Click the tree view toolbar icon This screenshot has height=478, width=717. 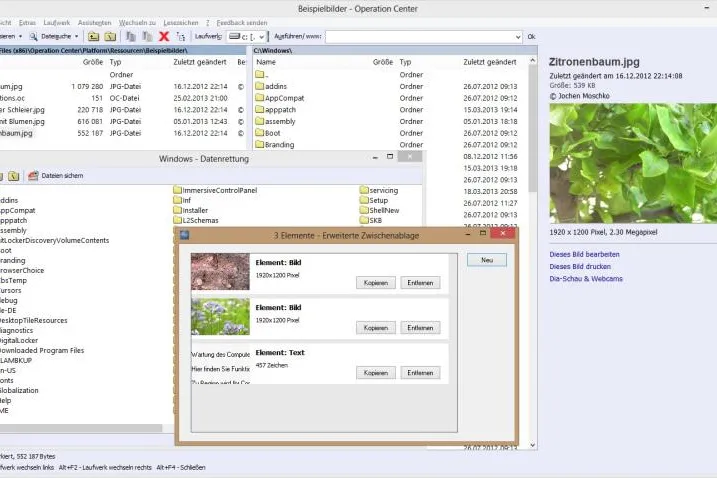[181, 36]
